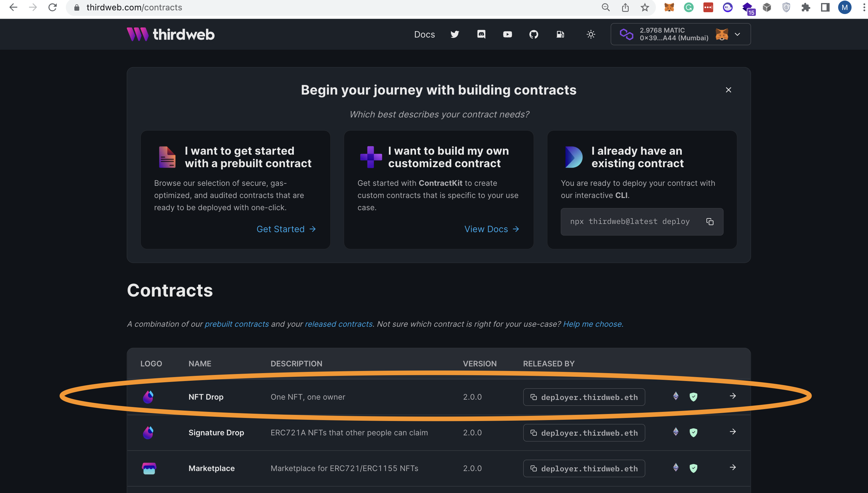Viewport: 868px width, 493px height.
Task: Click the Signature Drop logo icon
Action: [148, 432]
